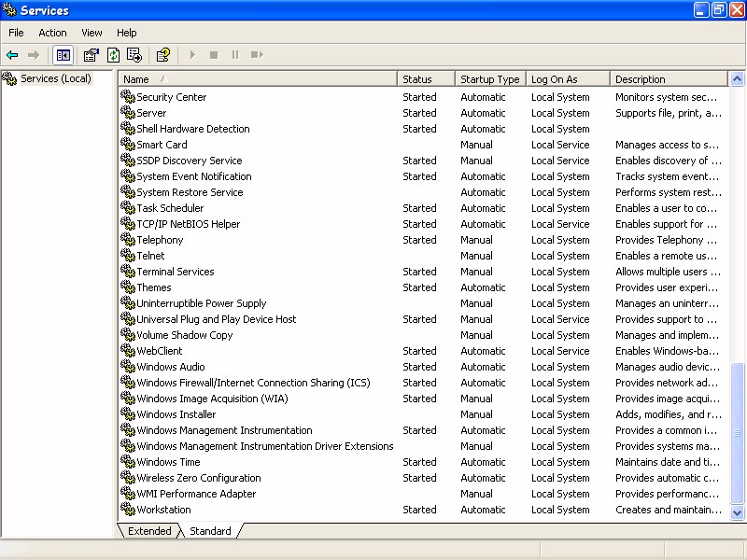
Task: Click description 'Monitors system sec...'
Action: click(x=666, y=97)
